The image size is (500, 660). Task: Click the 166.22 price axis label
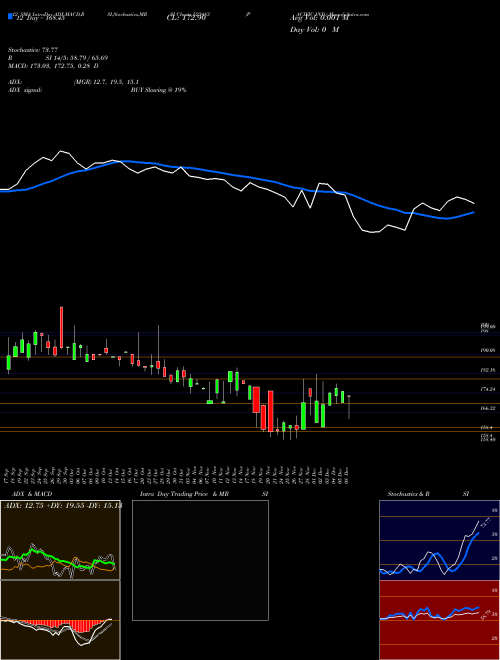[x=488, y=408]
